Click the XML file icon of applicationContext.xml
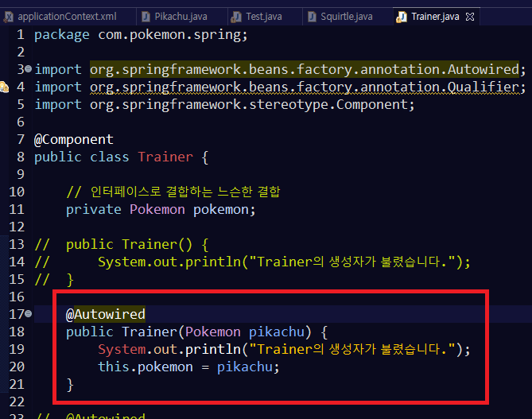The image size is (532, 419). (x=9, y=17)
